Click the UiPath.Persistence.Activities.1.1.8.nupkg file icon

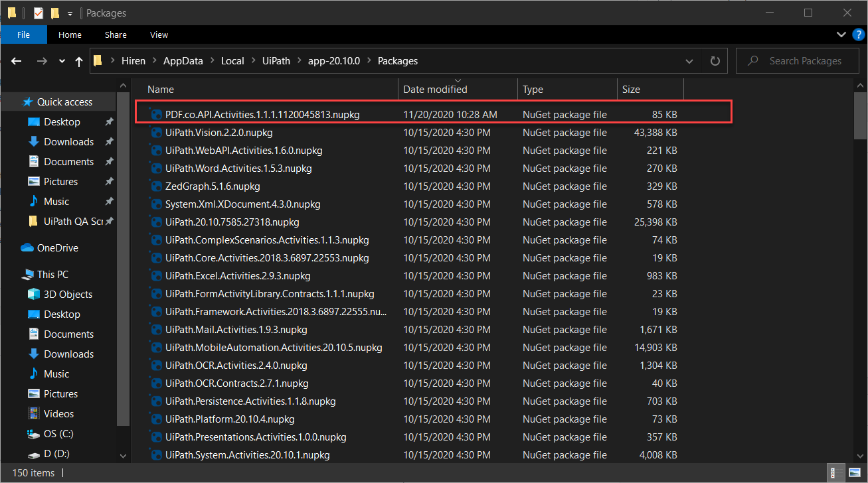pos(156,401)
